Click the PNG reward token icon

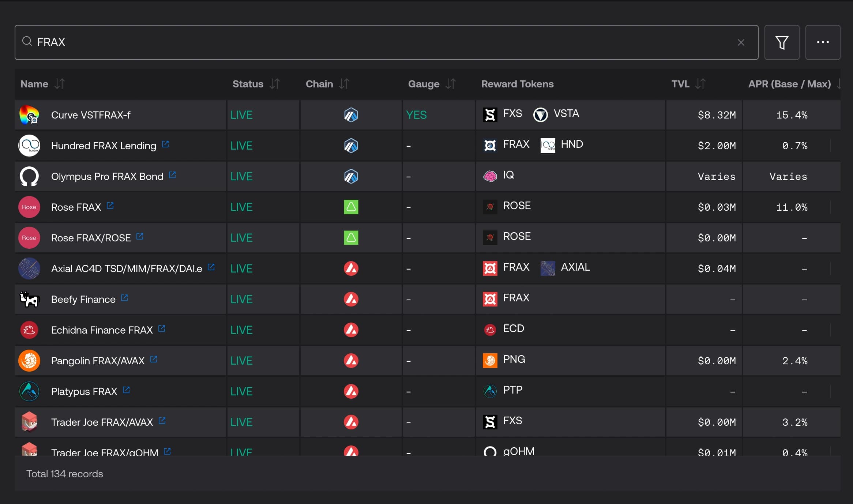click(490, 361)
